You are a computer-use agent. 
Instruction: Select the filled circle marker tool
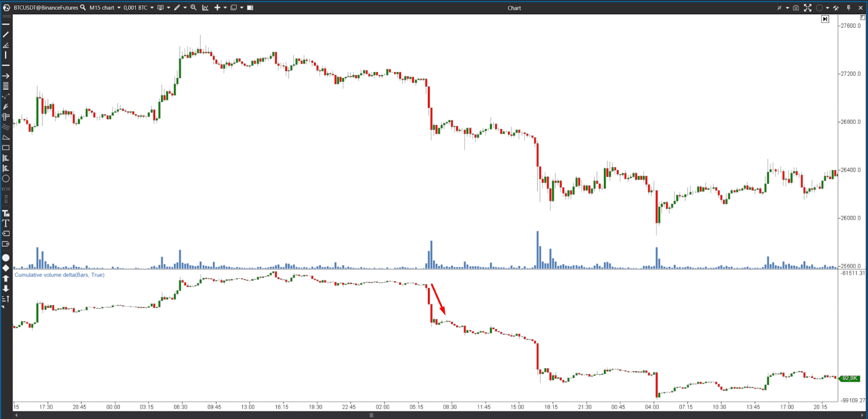coord(6,257)
